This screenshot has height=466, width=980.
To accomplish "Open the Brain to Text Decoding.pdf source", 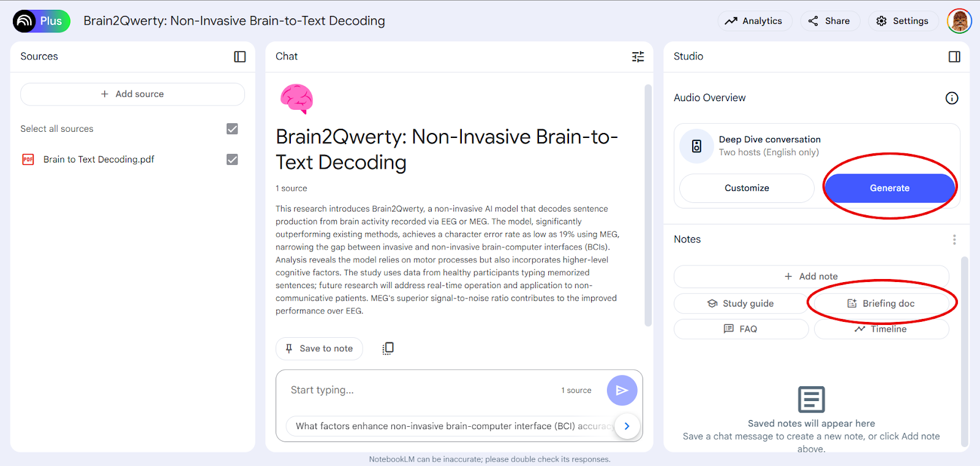I will (99, 159).
